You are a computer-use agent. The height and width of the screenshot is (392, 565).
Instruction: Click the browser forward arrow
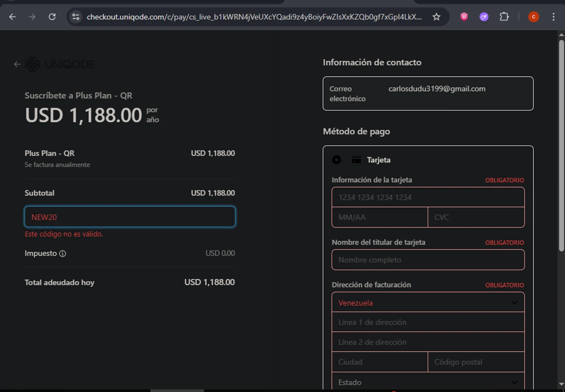click(x=32, y=17)
